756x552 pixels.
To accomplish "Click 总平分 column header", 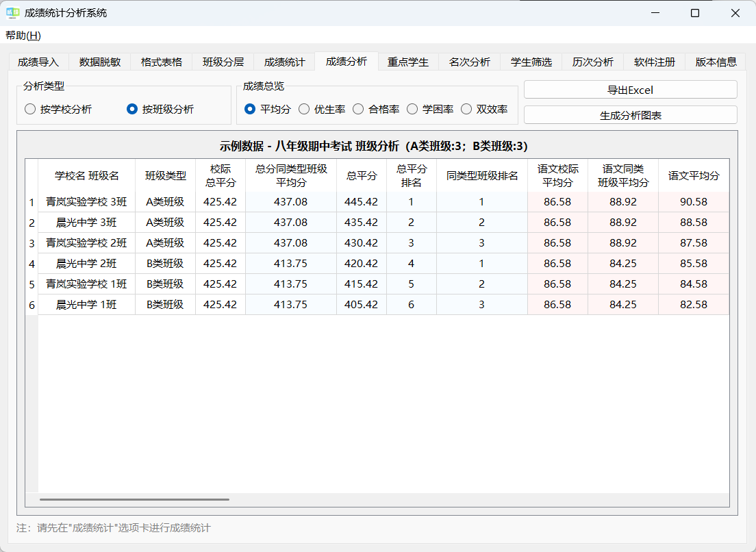I will (362, 176).
